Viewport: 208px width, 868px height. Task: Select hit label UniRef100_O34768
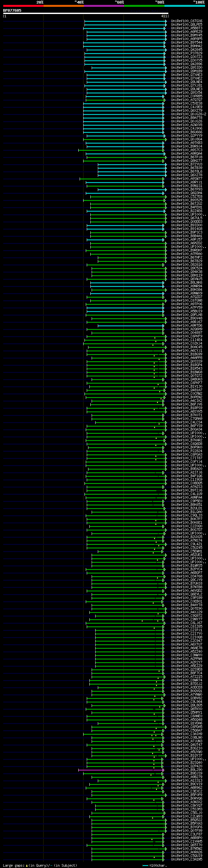pyautogui.click(x=187, y=576)
